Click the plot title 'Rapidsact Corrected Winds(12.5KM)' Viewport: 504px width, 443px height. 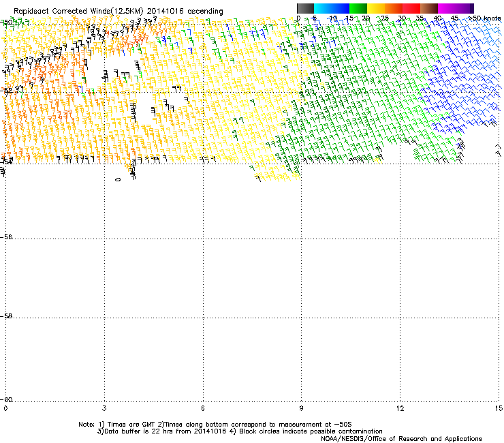(x=78, y=12)
